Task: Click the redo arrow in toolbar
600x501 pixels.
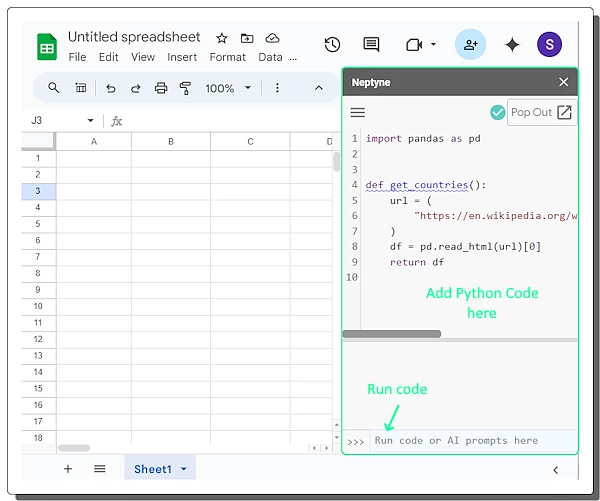Action: (136, 88)
